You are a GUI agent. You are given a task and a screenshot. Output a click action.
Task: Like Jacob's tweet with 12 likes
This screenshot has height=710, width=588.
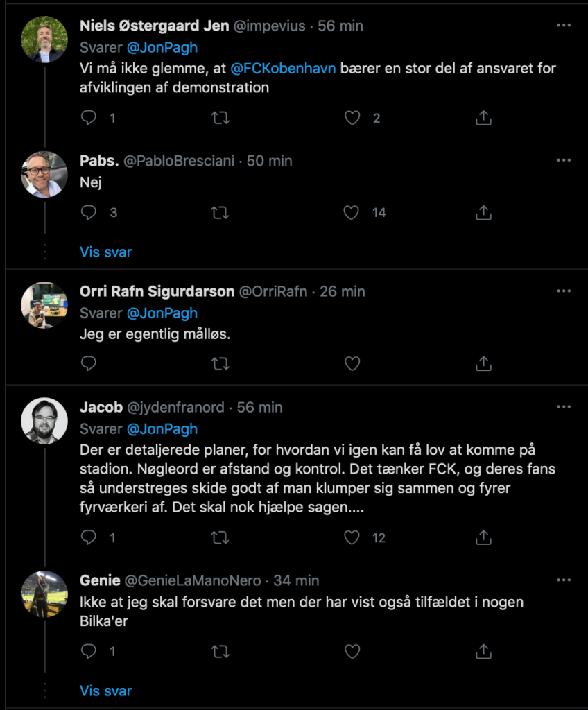pyautogui.click(x=353, y=537)
